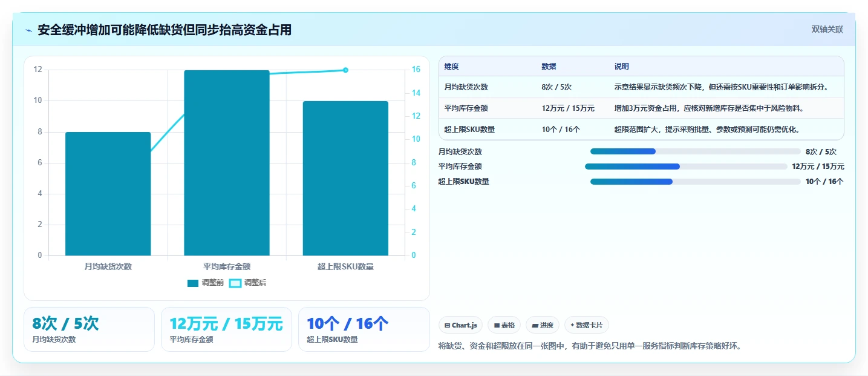The width and height of the screenshot is (868, 376).
Task: Click the 超上限SKU数量 progress bar
Action: coord(695,181)
